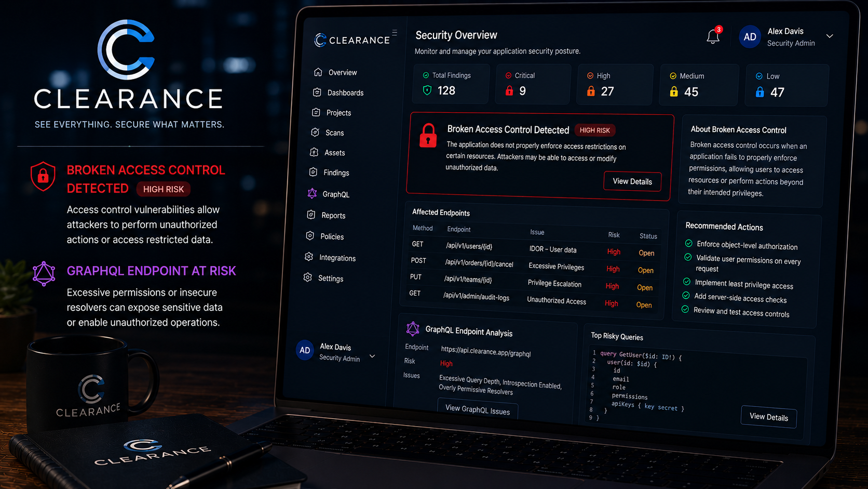868x489 pixels.
Task: Toggle Enforce object-level authorization checkmark
Action: pyautogui.click(x=688, y=243)
